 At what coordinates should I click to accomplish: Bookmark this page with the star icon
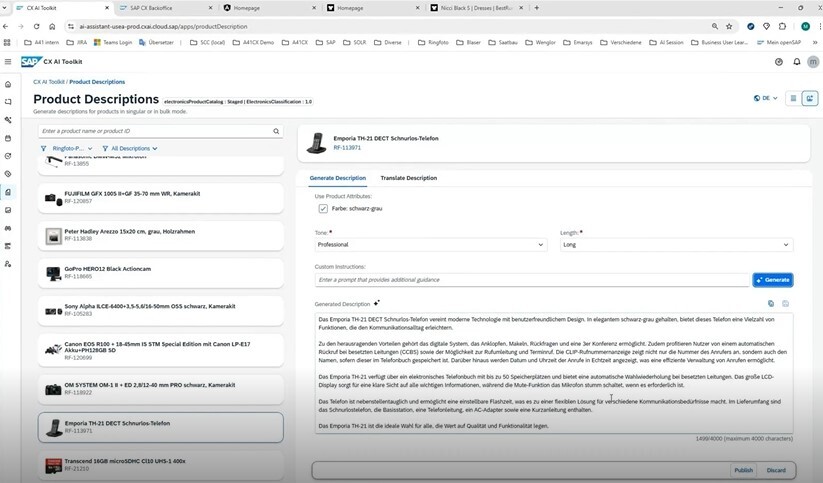pos(729,26)
